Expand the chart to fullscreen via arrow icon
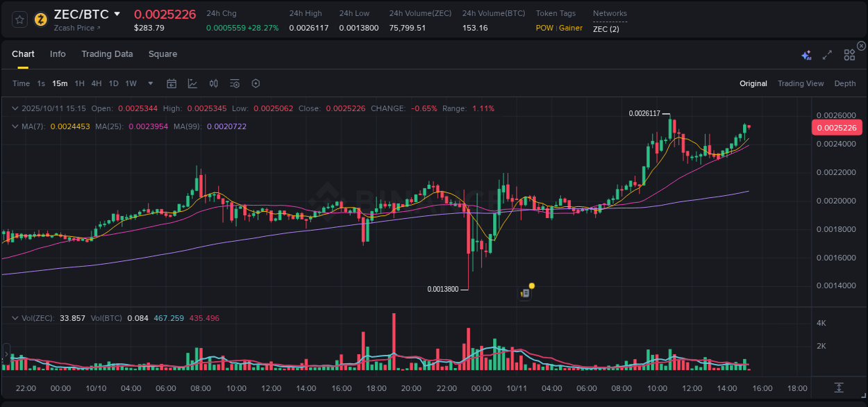Viewport: 868px width, 407px height. 827,55
